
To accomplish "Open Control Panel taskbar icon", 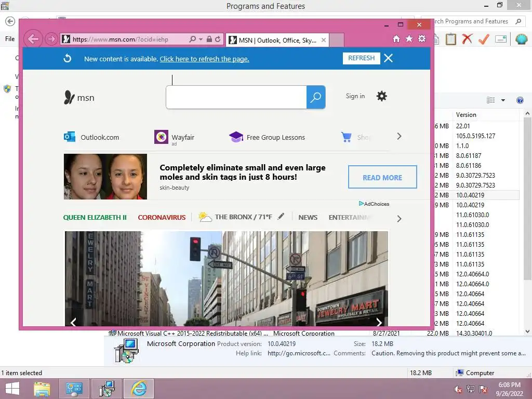I will pos(74,389).
